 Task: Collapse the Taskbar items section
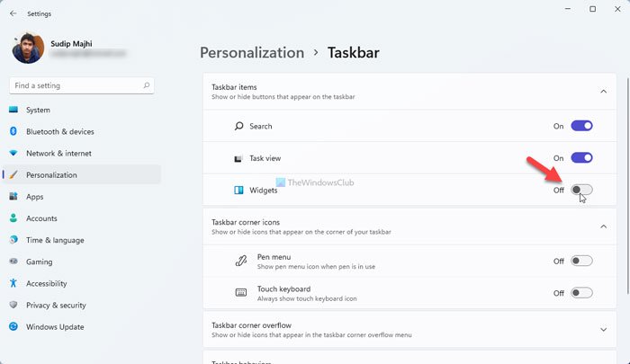pos(603,91)
